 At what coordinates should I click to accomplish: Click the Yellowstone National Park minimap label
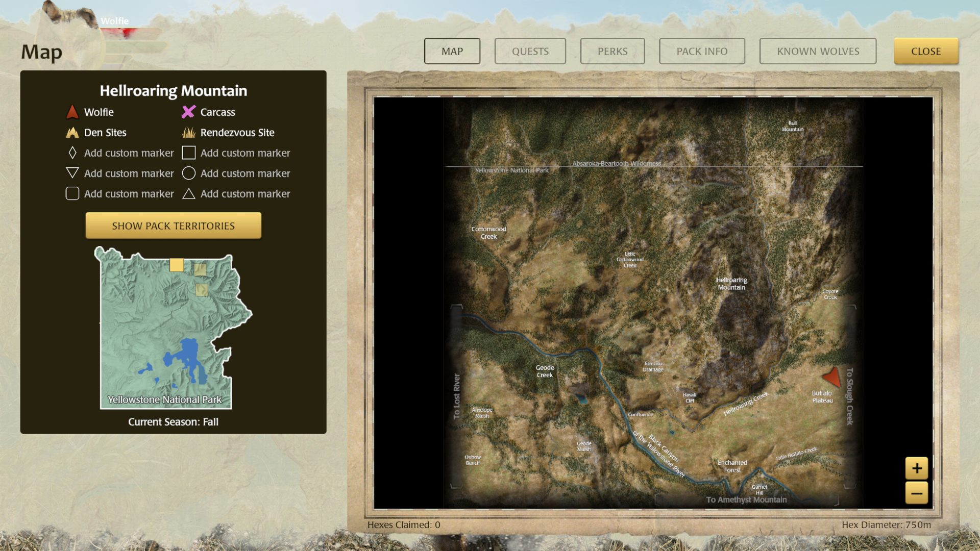(164, 399)
